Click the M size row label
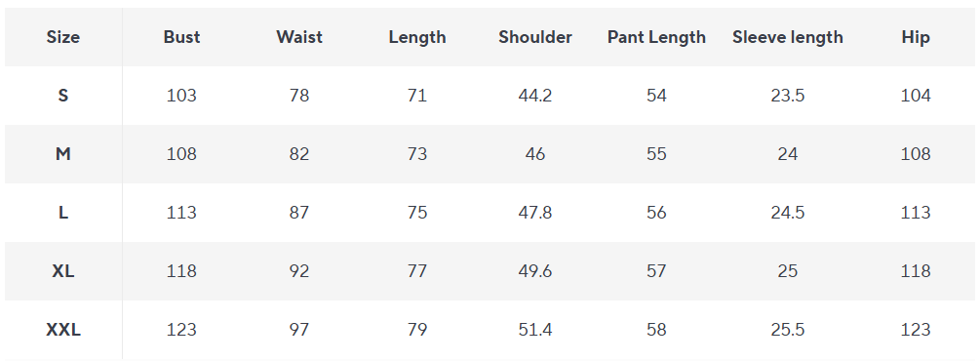 click(x=63, y=154)
